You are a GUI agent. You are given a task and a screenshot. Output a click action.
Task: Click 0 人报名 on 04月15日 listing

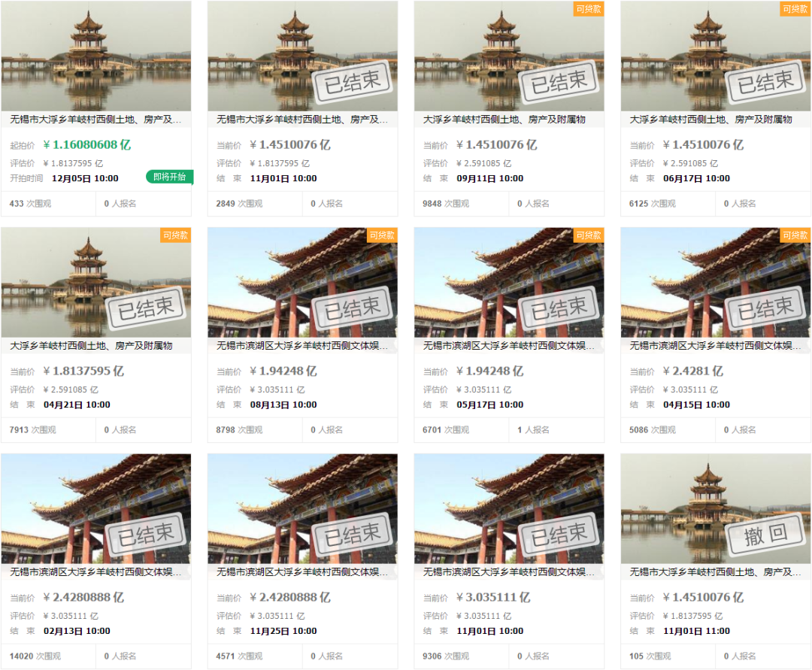point(740,430)
